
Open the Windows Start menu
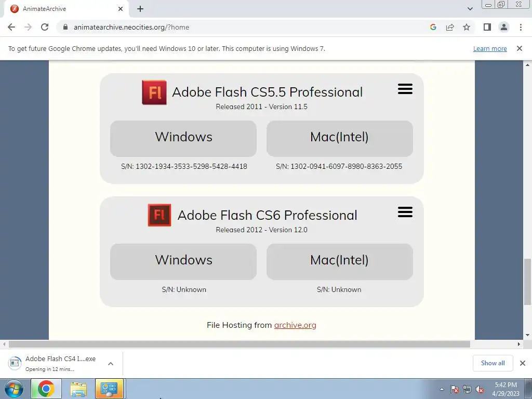click(14, 389)
